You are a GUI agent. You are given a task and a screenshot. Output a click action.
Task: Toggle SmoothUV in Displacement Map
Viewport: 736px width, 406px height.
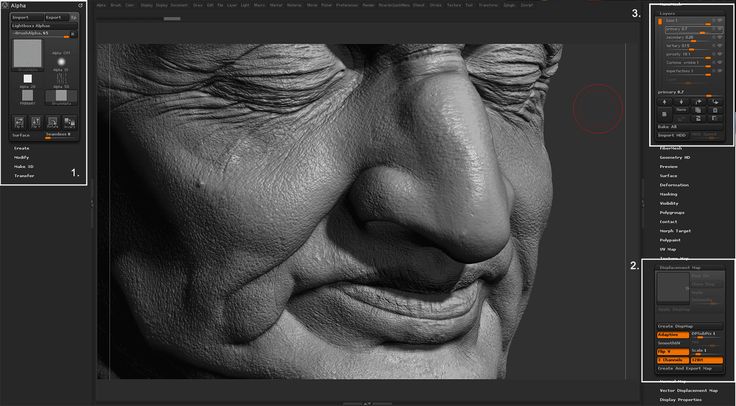(x=673, y=343)
